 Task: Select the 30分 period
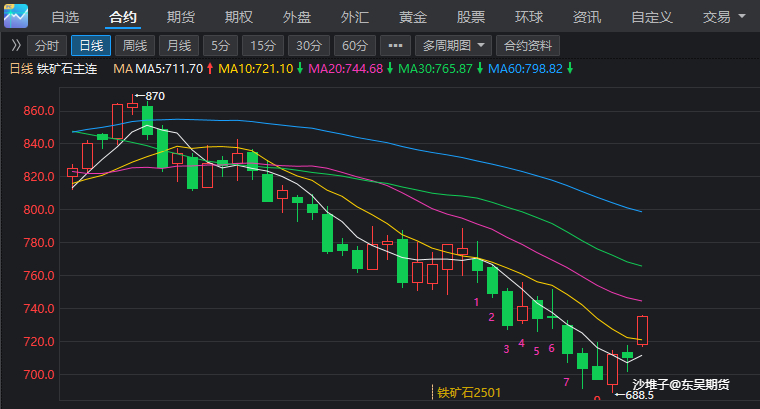click(x=309, y=46)
